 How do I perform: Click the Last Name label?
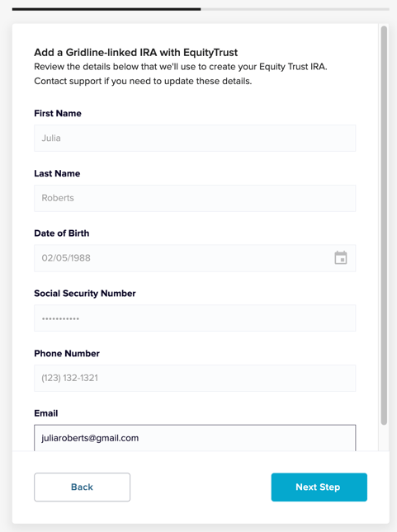(x=57, y=173)
